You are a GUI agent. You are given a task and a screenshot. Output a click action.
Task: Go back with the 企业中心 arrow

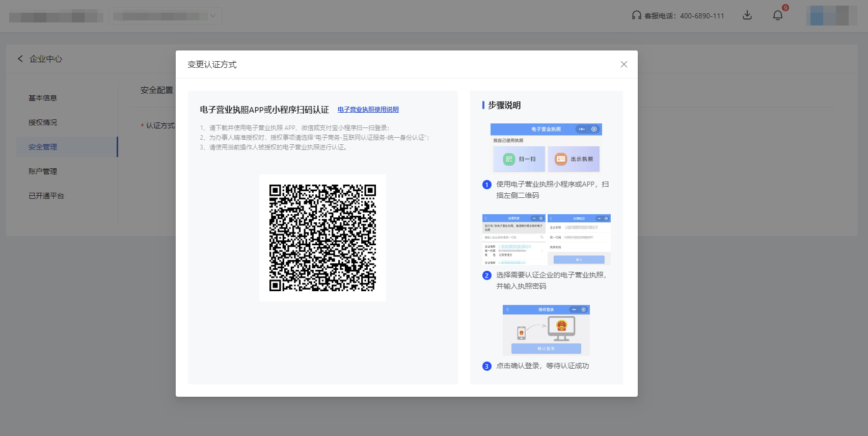tap(20, 59)
